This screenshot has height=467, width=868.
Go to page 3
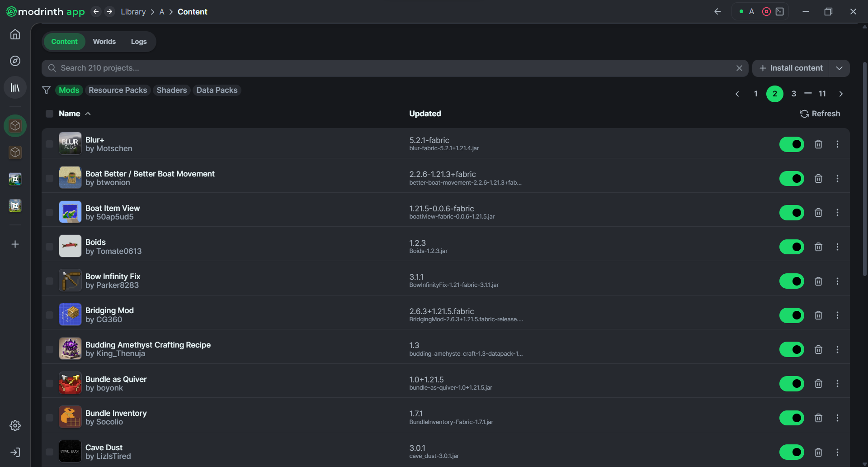[x=794, y=94]
